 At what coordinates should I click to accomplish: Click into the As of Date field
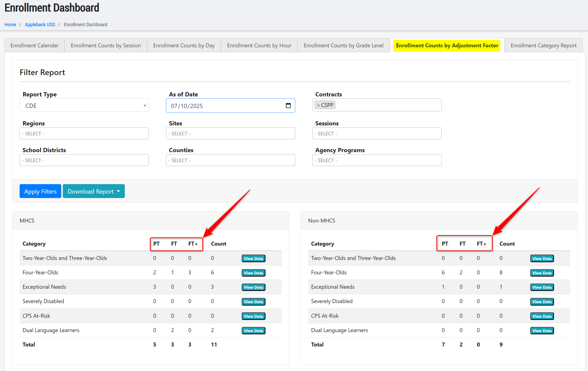[223, 106]
